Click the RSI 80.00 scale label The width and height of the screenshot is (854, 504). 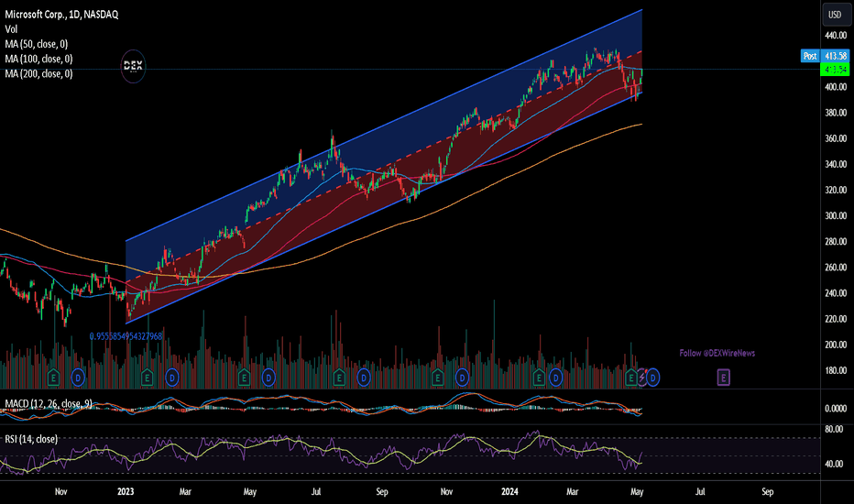[x=836, y=430]
